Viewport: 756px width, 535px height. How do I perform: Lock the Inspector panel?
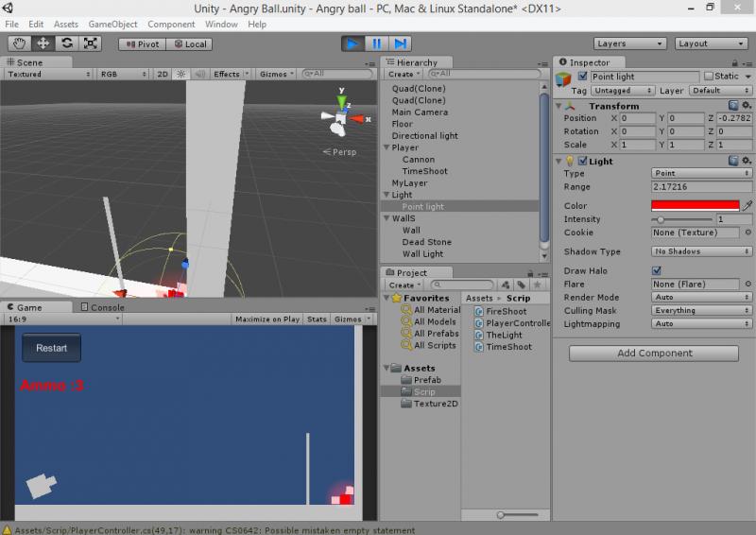734,63
